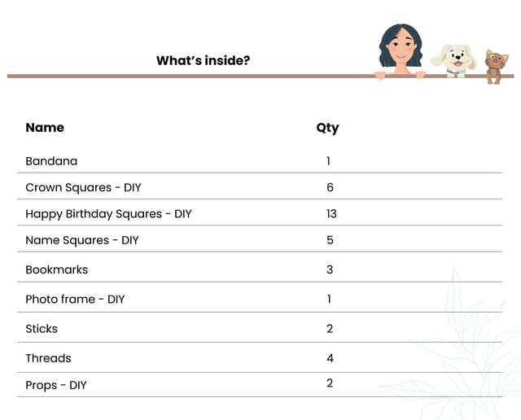This screenshot has height=420, width=521.
Task: Click the Threads item name
Action: pyautogui.click(x=49, y=358)
